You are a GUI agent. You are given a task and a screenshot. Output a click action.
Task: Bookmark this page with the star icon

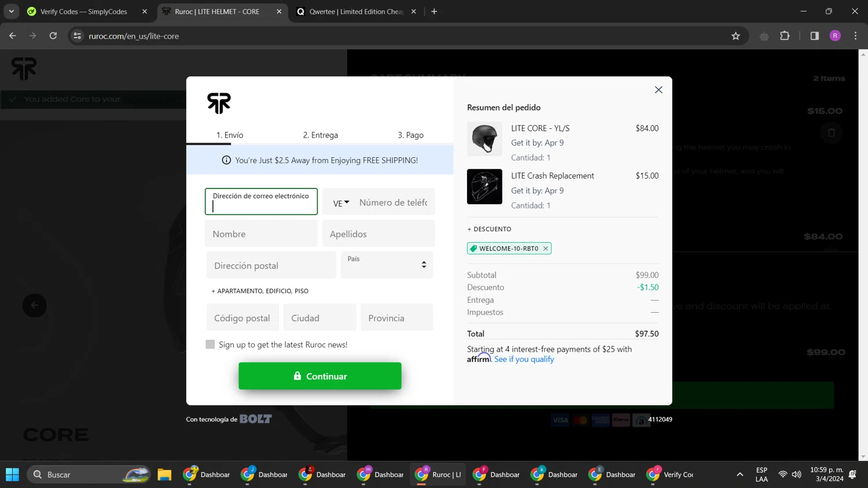point(735,36)
